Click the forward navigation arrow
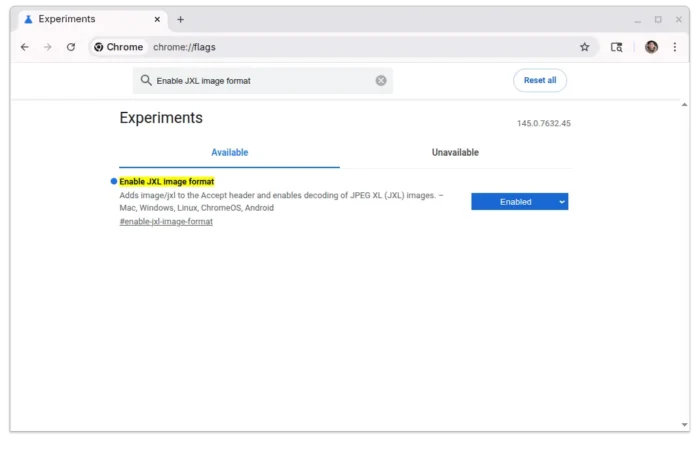This screenshot has width=700, height=452. [x=47, y=47]
